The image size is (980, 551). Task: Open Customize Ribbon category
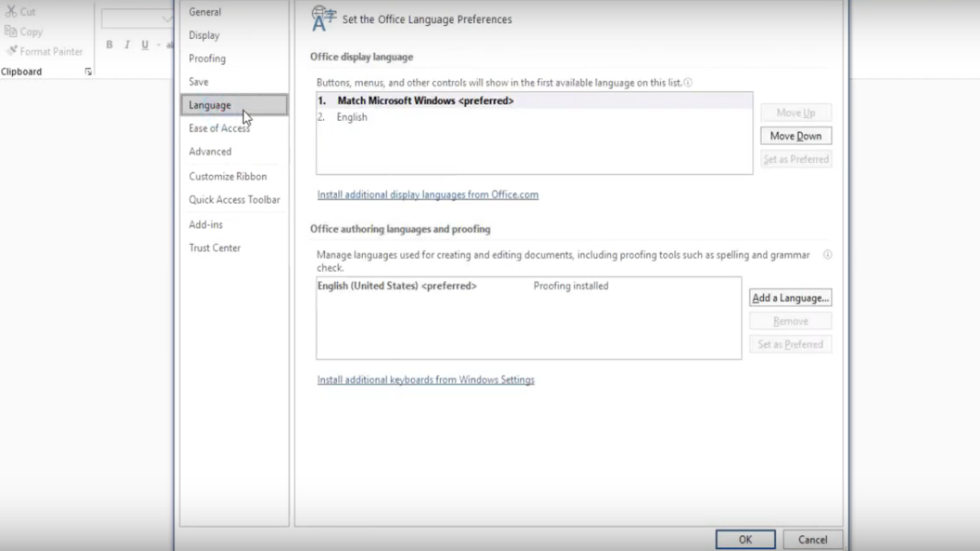tap(234, 176)
